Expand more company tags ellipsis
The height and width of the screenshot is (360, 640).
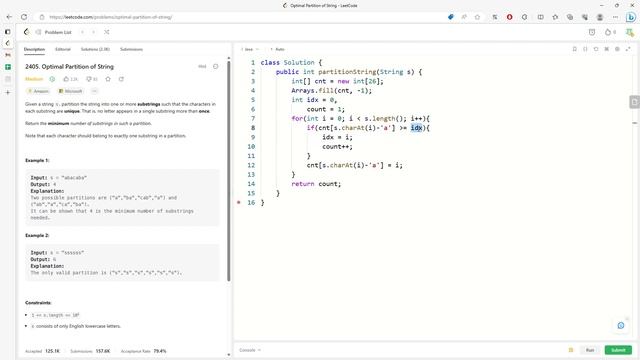94,91
